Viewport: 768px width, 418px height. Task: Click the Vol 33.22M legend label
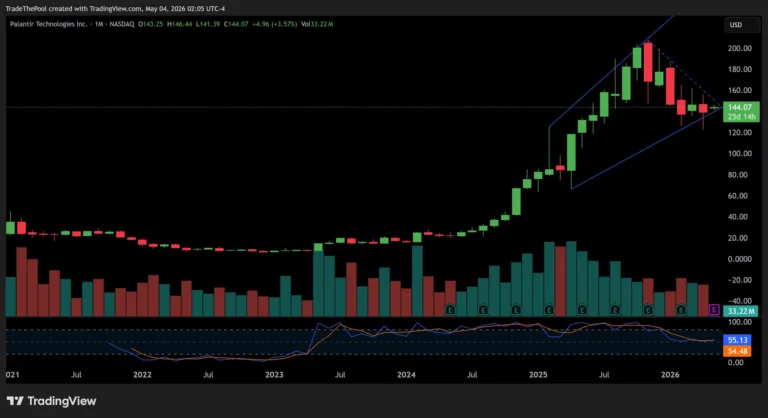(317, 24)
